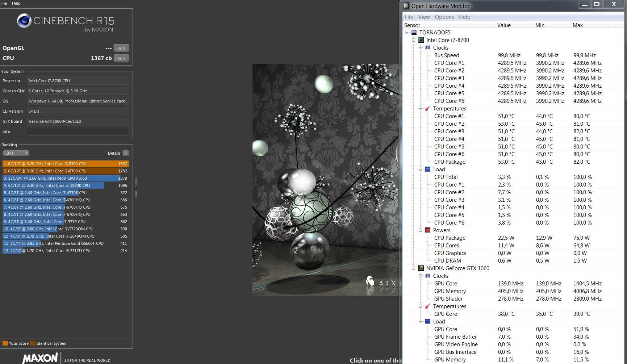Open Hardware Monitor Options menu
The height and width of the screenshot is (364, 627).
pyautogui.click(x=444, y=17)
